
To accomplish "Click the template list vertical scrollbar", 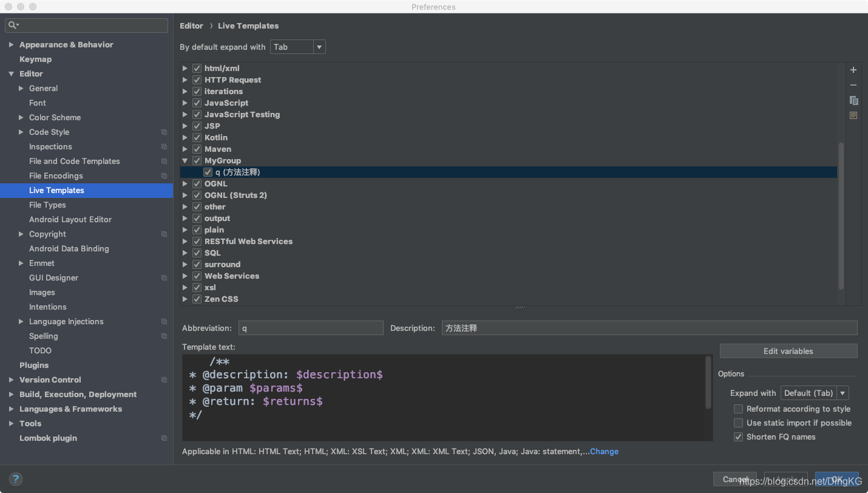I will (x=841, y=216).
